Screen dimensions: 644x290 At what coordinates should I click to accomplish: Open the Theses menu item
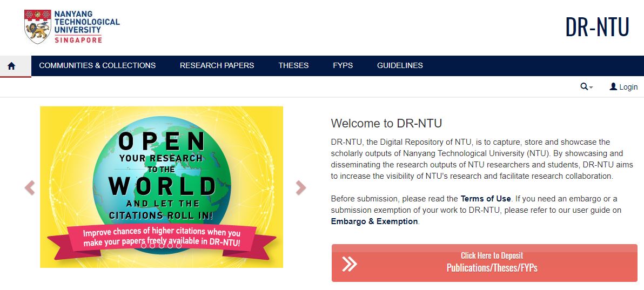point(294,65)
